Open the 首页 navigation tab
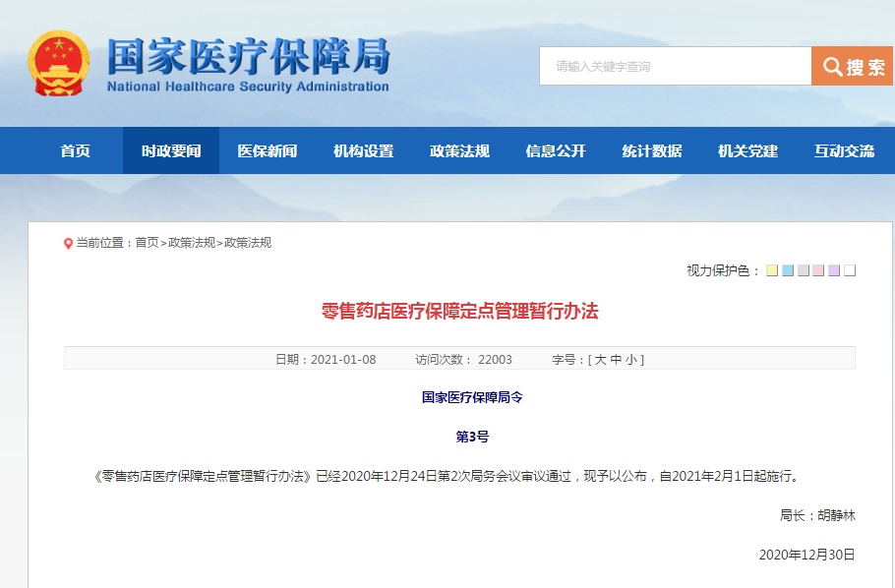The width and height of the screenshot is (895, 588). click(76, 150)
